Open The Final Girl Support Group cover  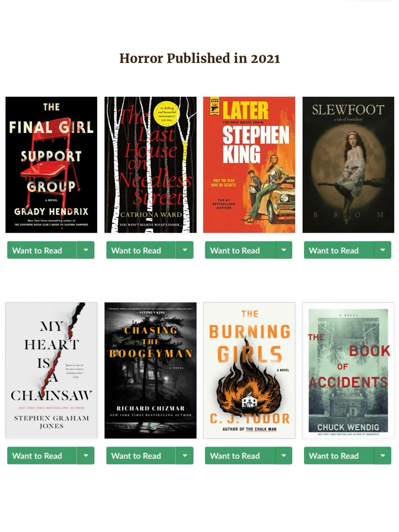(51, 165)
